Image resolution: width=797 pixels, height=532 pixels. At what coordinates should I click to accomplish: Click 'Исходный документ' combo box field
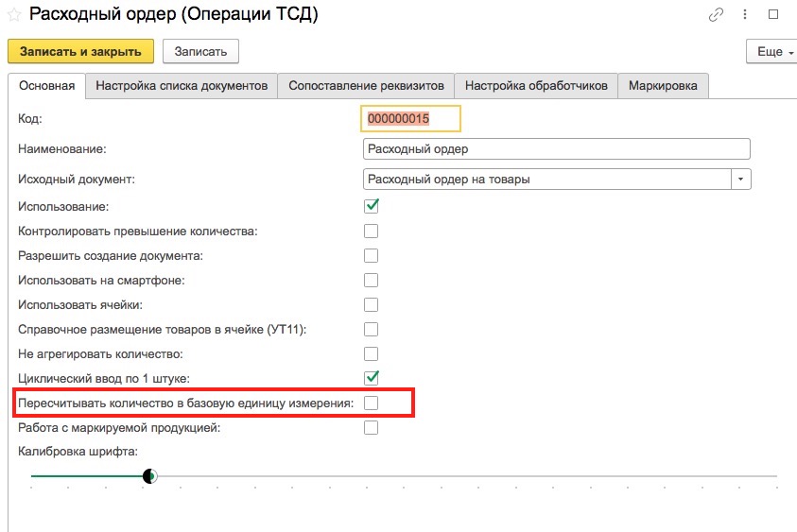[547, 179]
